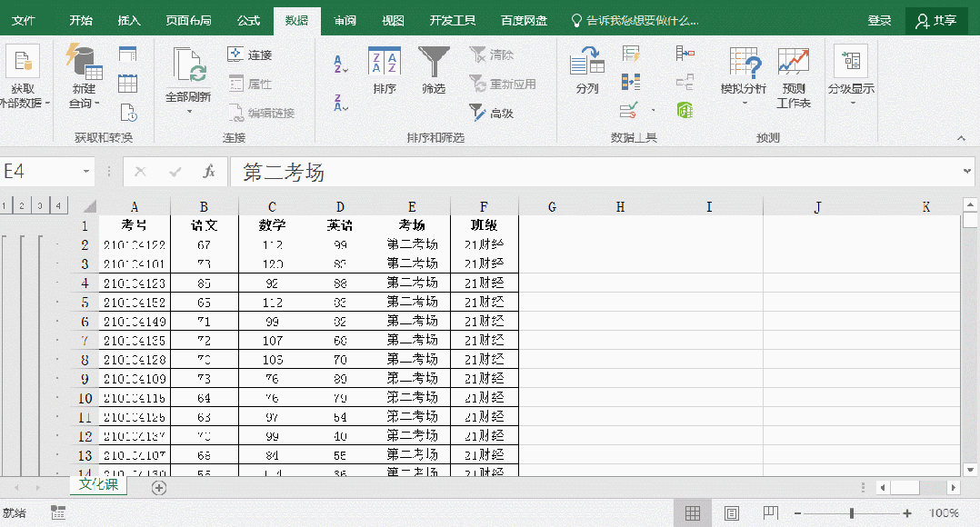Switch to the Formulas tab

(x=248, y=21)
